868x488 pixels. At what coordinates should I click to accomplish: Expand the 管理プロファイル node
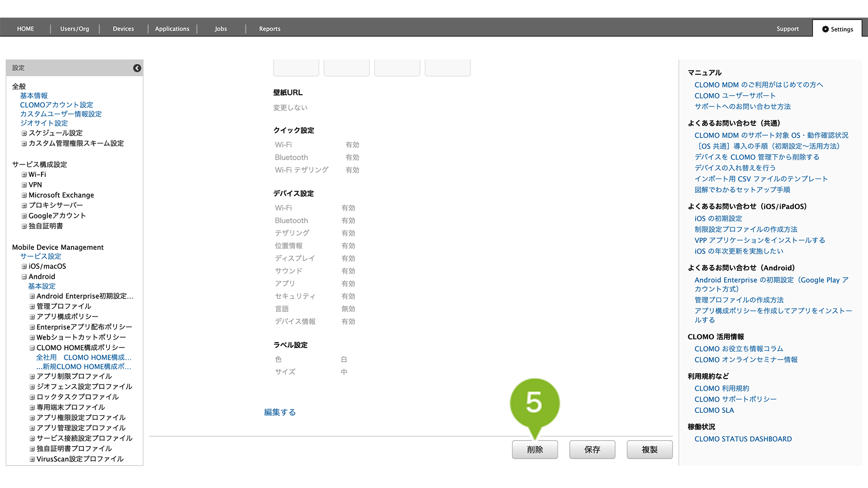[32, 306]
